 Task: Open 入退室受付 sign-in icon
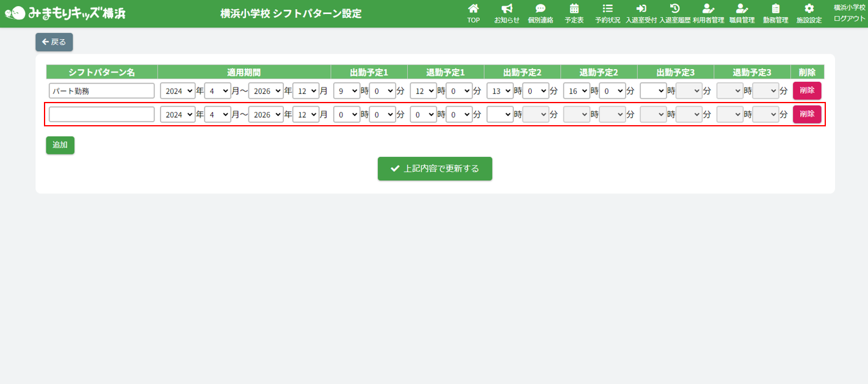[641, 9]
